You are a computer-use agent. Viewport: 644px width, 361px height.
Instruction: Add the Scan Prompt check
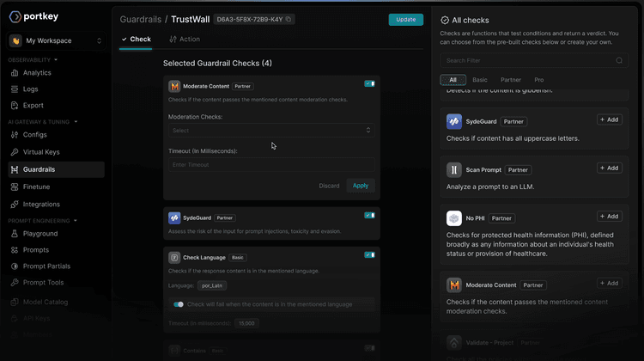pyautogui.click(x=609, y=168)
